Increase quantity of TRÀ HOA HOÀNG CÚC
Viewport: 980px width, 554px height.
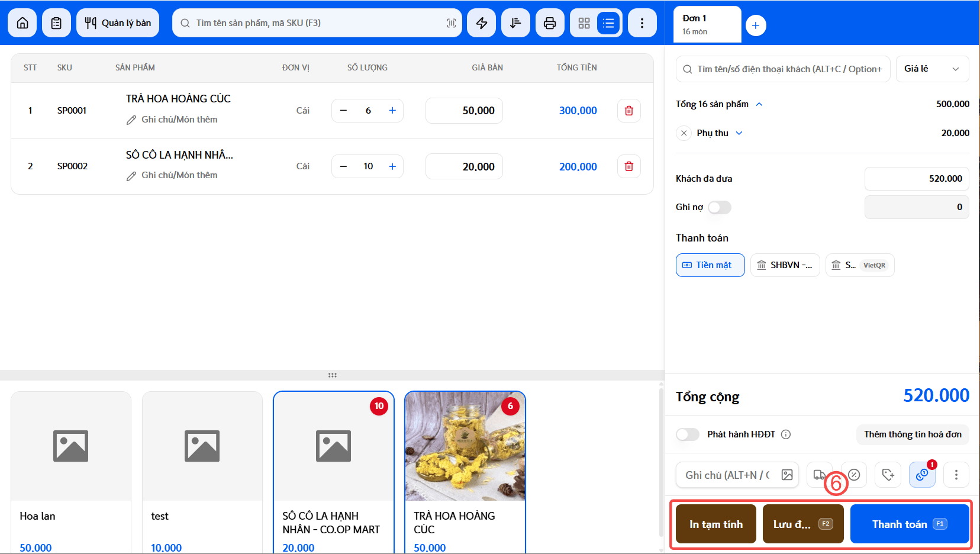point(392,111)
